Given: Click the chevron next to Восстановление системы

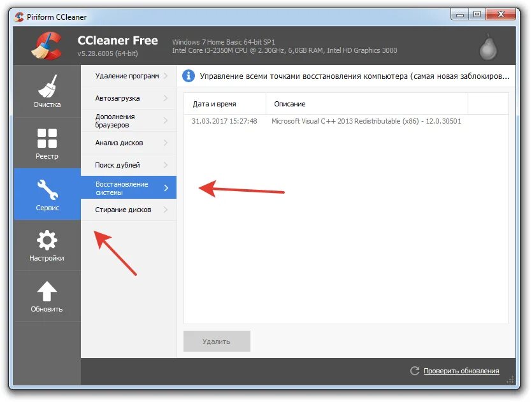Looking at the screenshot, I should [166, 188].
